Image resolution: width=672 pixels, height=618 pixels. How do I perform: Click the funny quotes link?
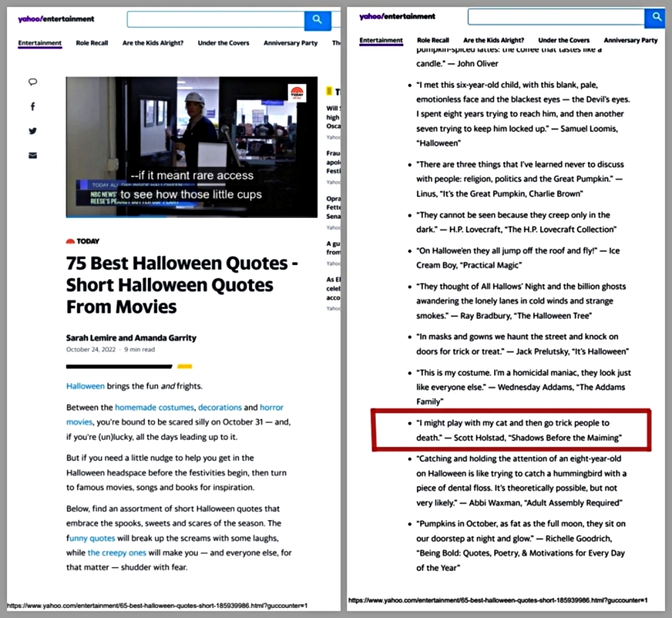[90, 538]
